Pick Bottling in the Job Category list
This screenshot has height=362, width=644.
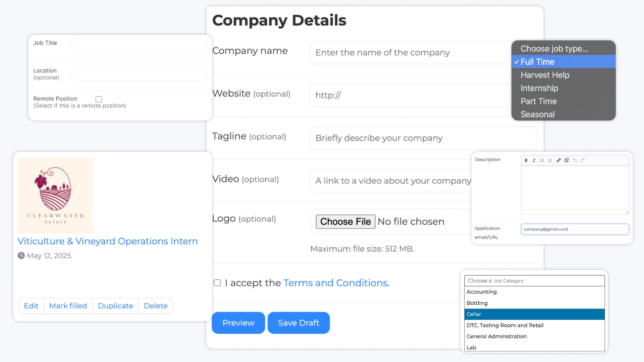click(477, 303)
